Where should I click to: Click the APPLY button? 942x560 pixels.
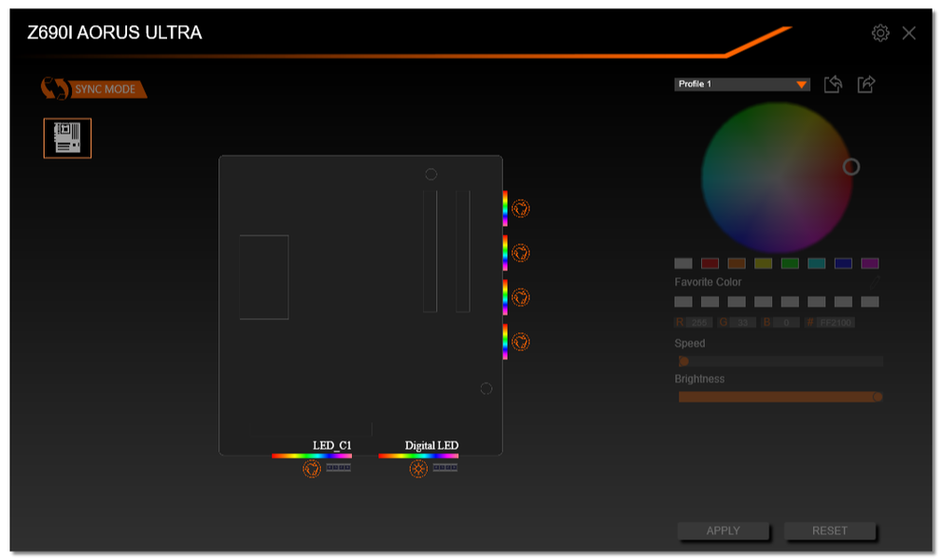point(723,530)
